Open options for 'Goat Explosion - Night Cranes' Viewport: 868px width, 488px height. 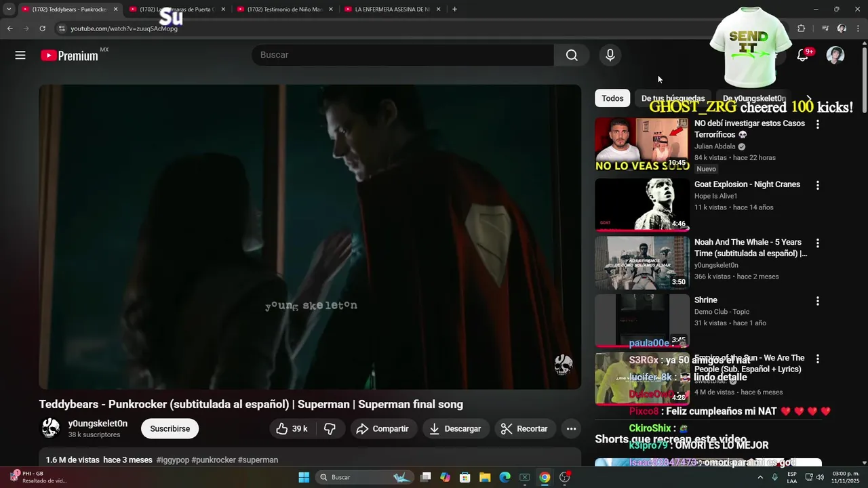[818, 185]
